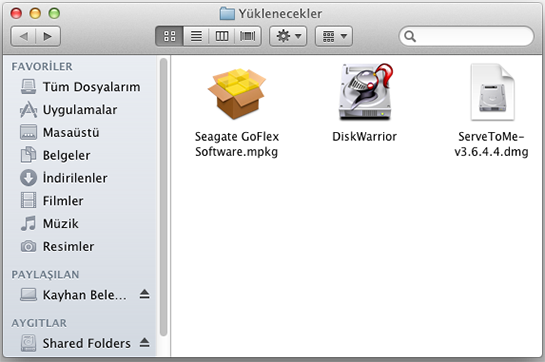Switch to icon view
The height and width of the screenshot is (362, 545).
[169, 36]
